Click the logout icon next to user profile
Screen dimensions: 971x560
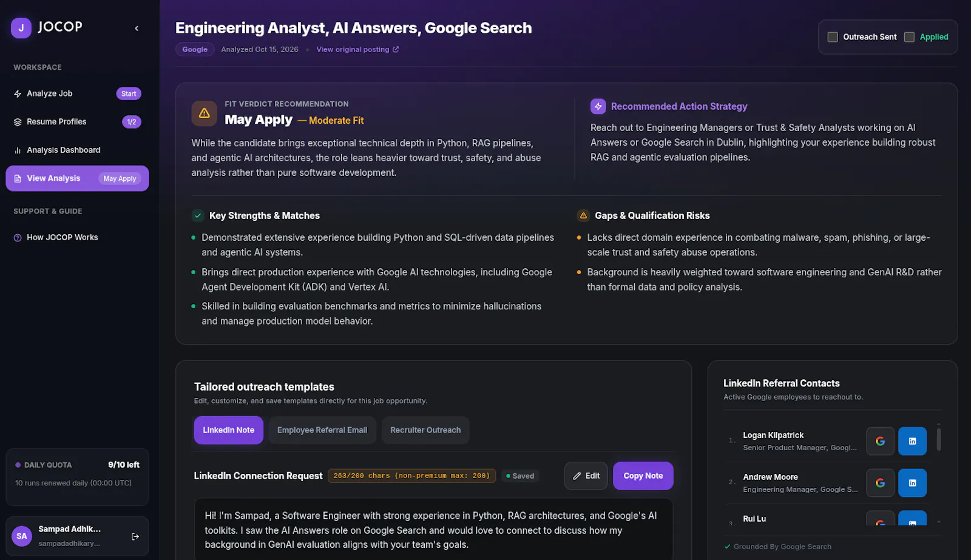(x=135, y=536)
